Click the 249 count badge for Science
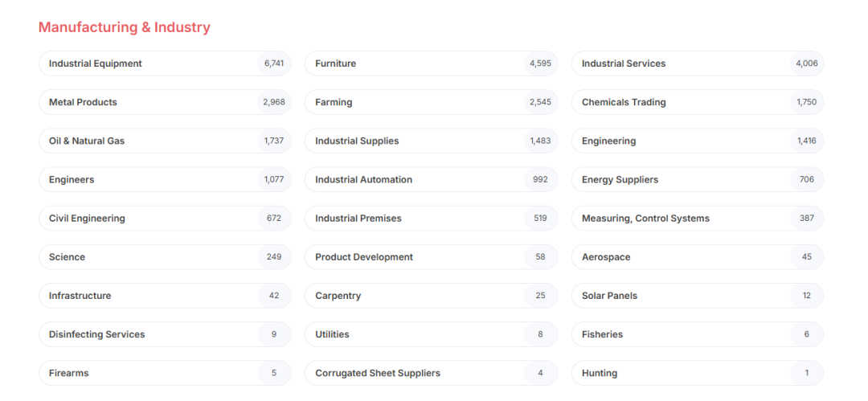This screenshot has height=401, width=868. (x=274, y=257)
